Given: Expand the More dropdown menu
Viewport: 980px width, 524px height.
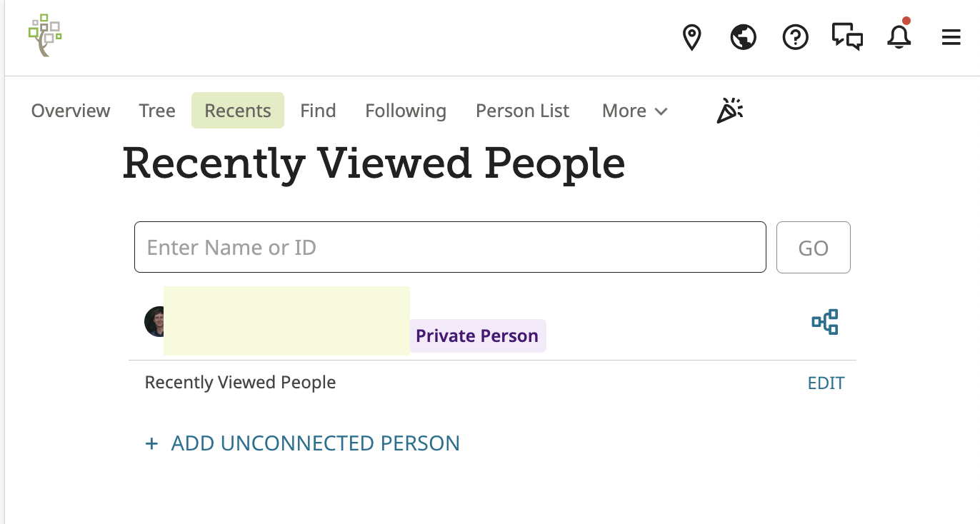Looking at the screenshot, I should point(634,111).
